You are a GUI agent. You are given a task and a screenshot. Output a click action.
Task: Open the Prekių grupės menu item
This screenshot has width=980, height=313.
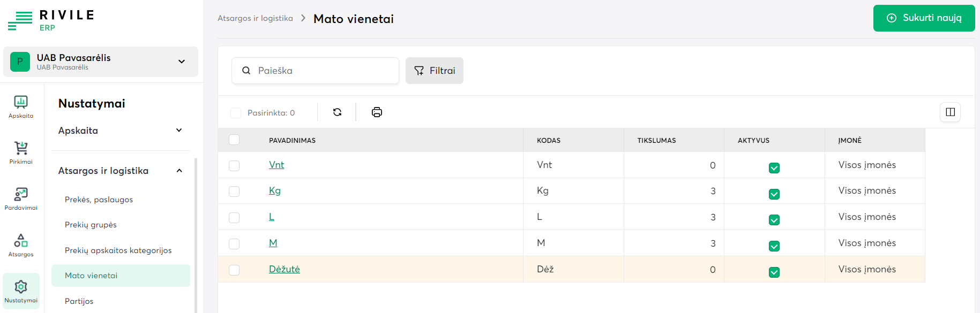[x=91, y=225]
